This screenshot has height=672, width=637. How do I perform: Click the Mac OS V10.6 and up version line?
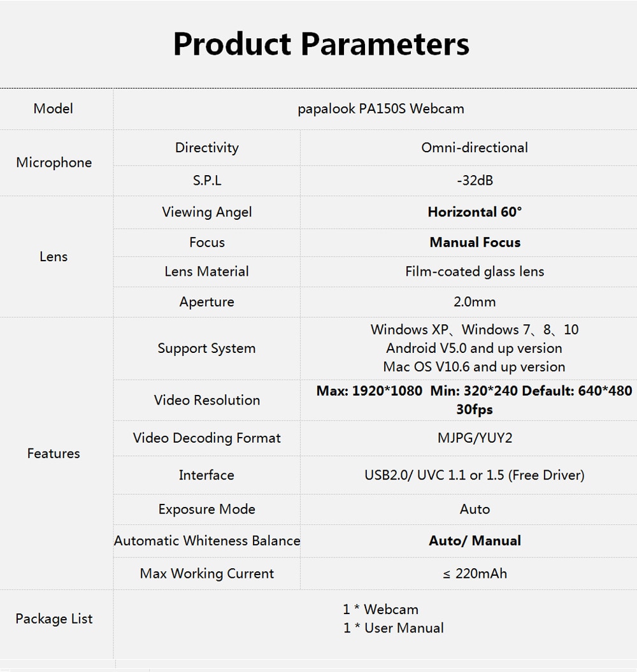pyautogui.click(x=474, y=367)
